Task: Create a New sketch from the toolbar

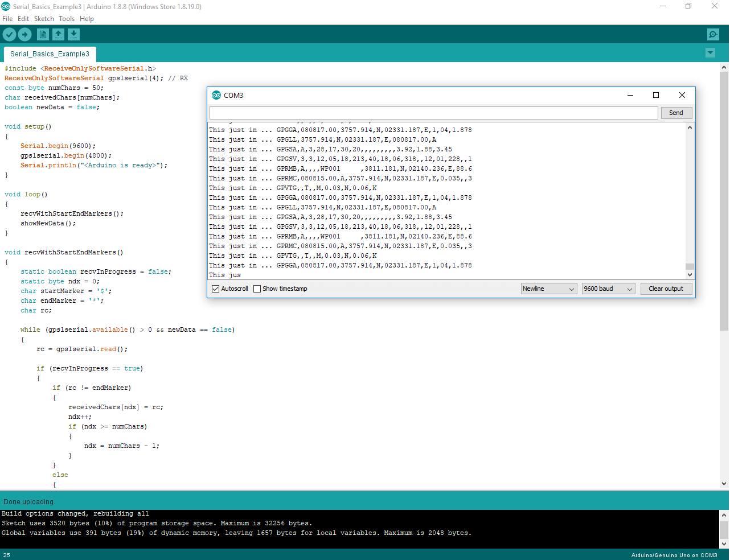Action: 43,34
